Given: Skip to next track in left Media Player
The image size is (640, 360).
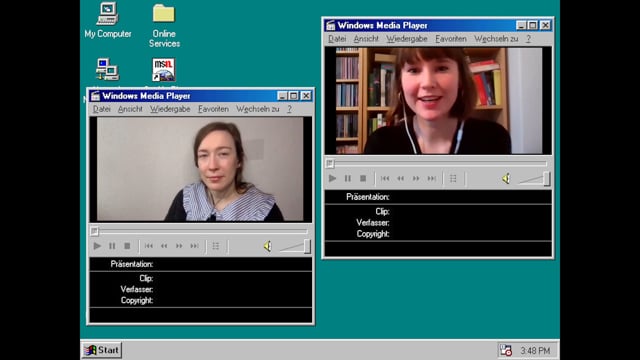Looking at the screenshot, I should click(x=194, y=246).
